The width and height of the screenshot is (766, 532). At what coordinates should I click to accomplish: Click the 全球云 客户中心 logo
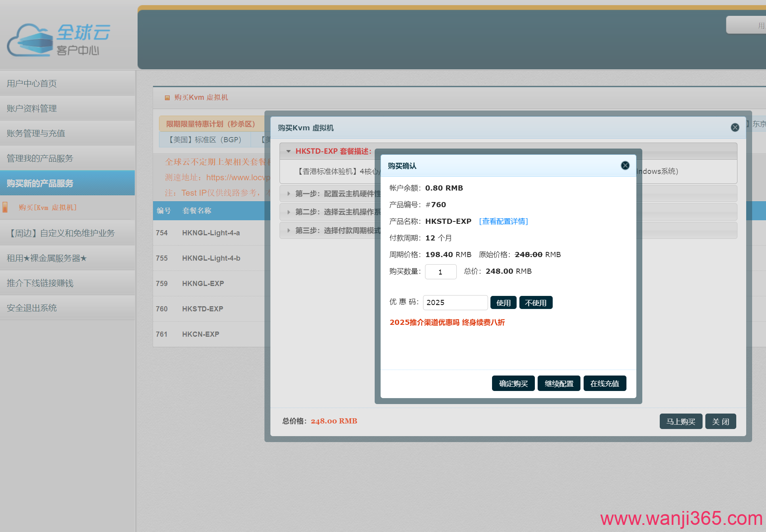pos(59,40)
